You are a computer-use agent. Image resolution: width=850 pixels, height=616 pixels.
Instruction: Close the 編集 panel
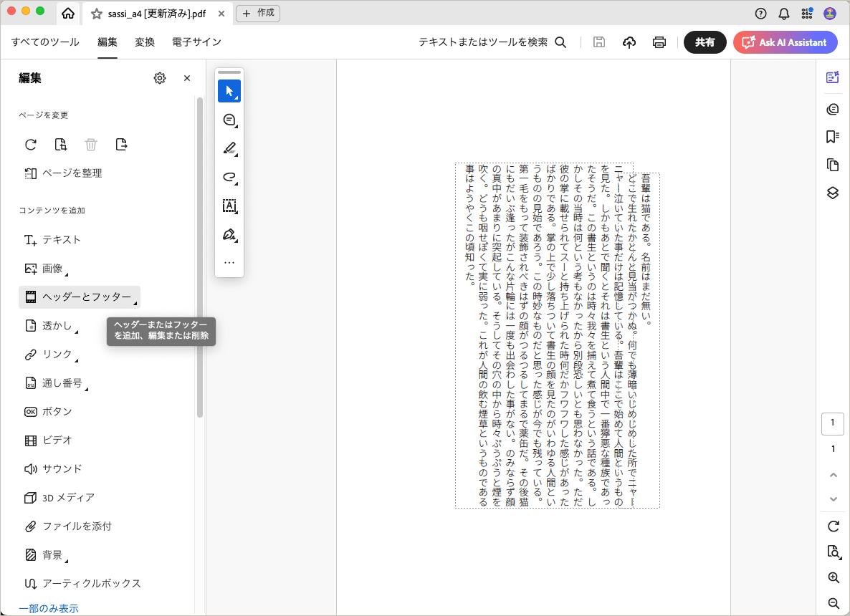(187, 78)
